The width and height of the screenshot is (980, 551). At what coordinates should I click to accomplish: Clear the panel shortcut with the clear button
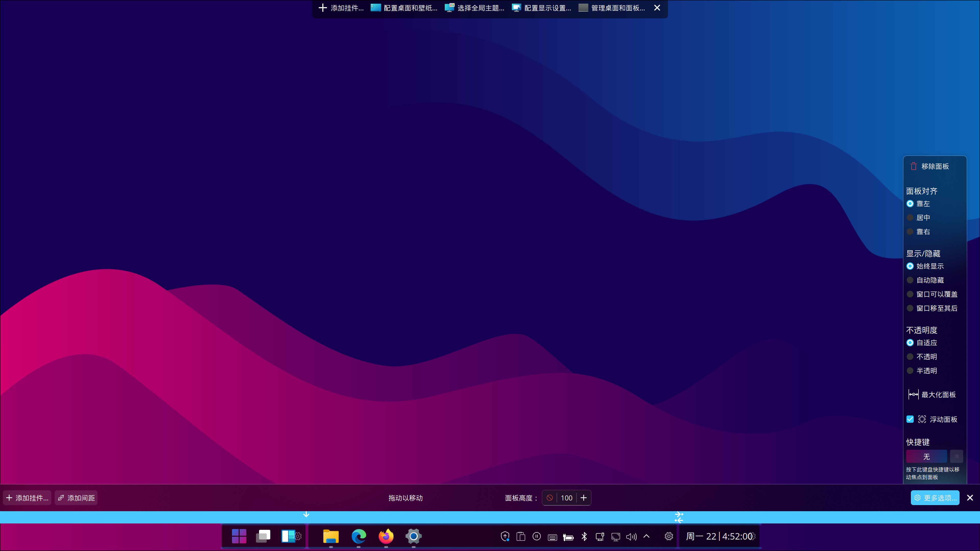coord(957,456)
